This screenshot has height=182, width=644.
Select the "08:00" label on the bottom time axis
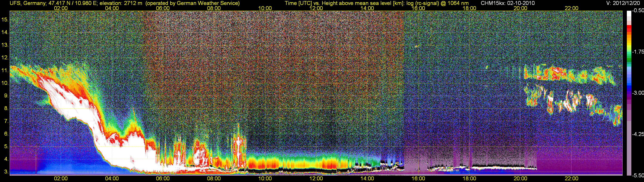tap(214, 179)
